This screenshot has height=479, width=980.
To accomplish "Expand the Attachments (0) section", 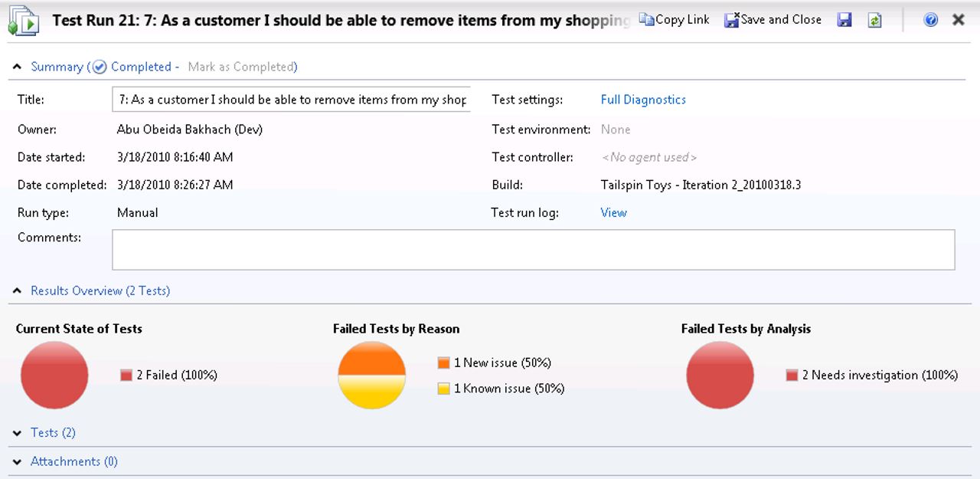I will pyautogui.click(x=18, y=462).
